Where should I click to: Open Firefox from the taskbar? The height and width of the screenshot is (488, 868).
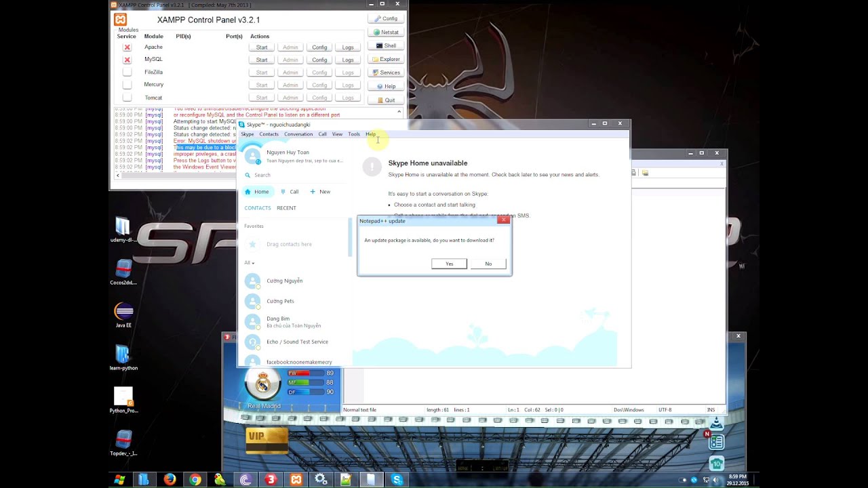click(170, 480)
